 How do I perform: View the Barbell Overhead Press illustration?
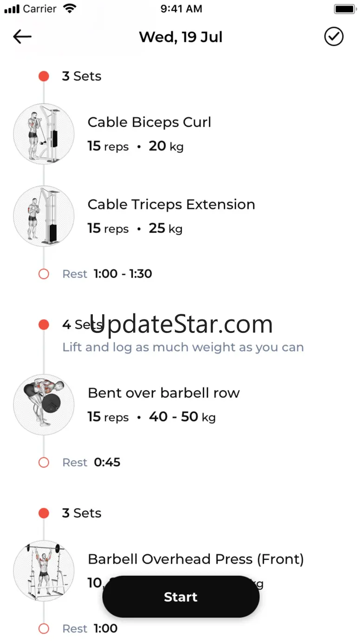pyautogui.click(x=44, y=571)
